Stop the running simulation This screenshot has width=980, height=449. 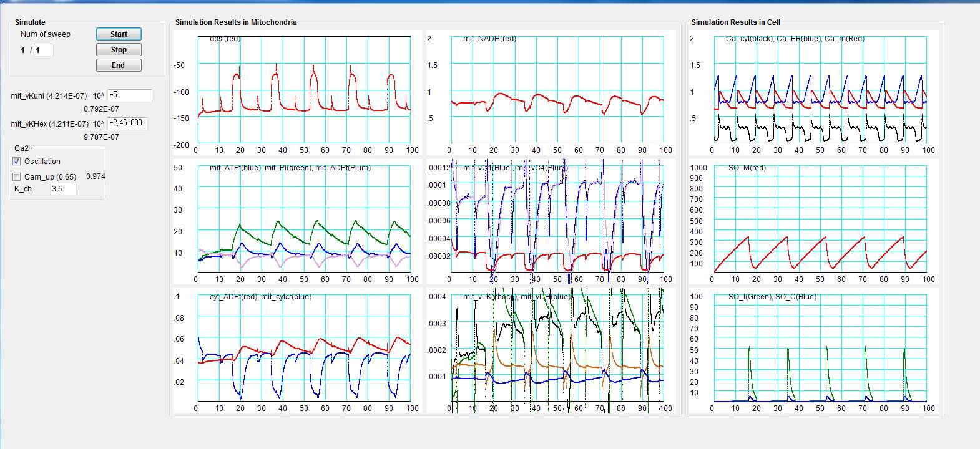[119, 50]
